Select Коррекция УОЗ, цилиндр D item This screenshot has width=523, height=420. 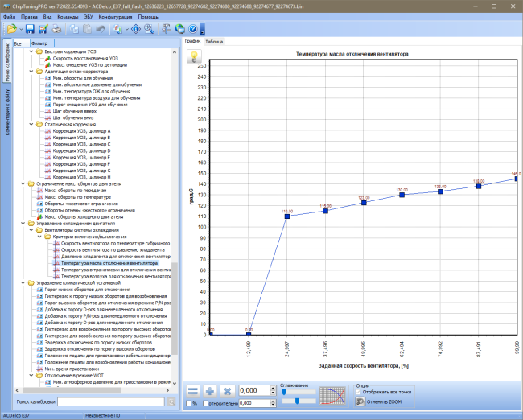click(x=81, y=150)
